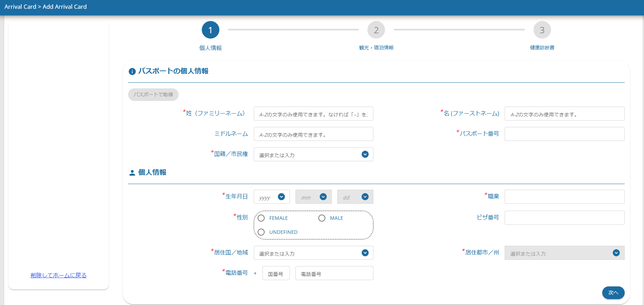Go to step 2 観光・宿泊情報 circle
This screenshot has width=644, height=305.
pos(376,30)
